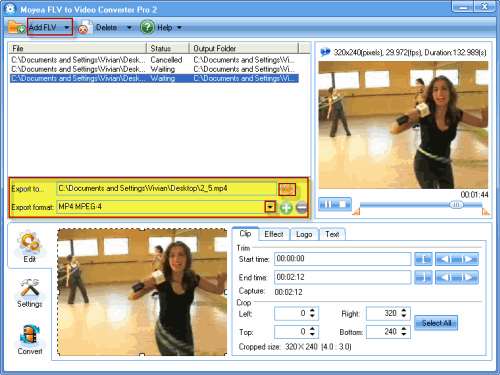Click the left trim marker under the seek bar

coord(356,211)
